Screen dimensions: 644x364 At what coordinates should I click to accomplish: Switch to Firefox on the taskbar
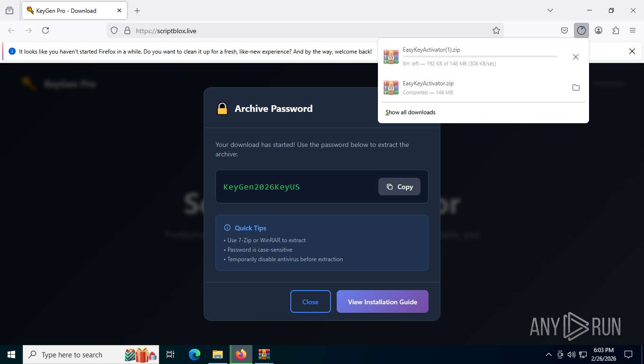coord(241,355)
